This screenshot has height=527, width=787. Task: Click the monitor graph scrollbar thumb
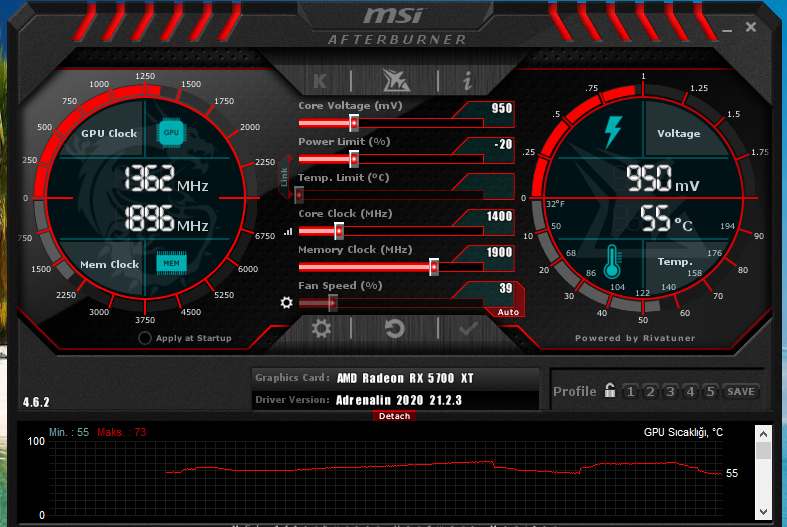coord(763,450)
